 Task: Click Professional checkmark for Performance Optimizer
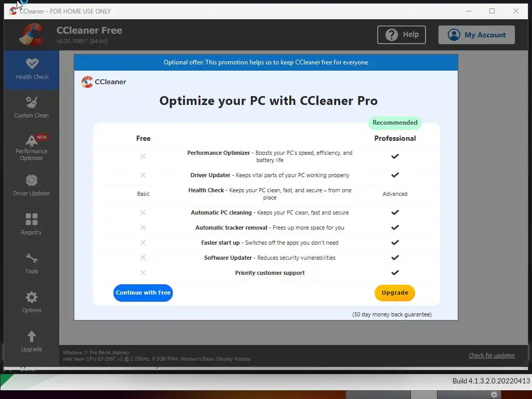395,156
